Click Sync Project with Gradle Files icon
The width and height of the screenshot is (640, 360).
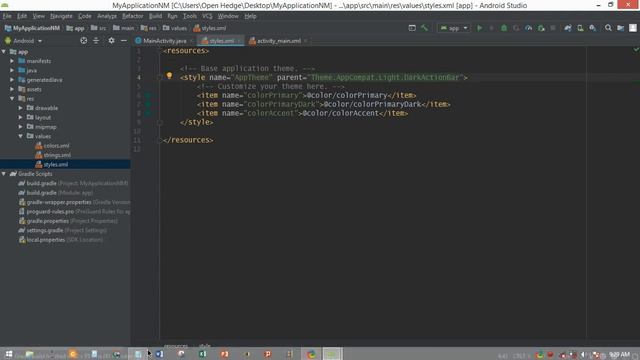(x=568, y=28)
